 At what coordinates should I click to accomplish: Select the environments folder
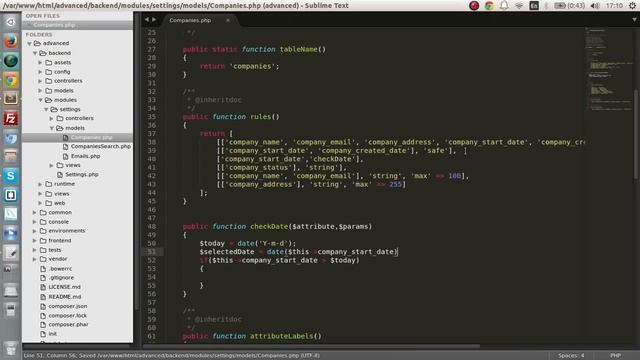(x=67, y=231)
